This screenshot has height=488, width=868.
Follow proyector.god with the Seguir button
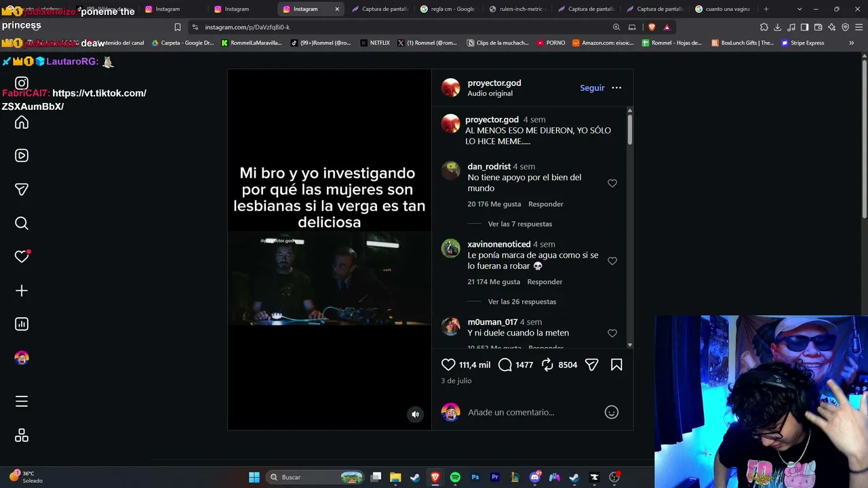[x=592, y=87]
